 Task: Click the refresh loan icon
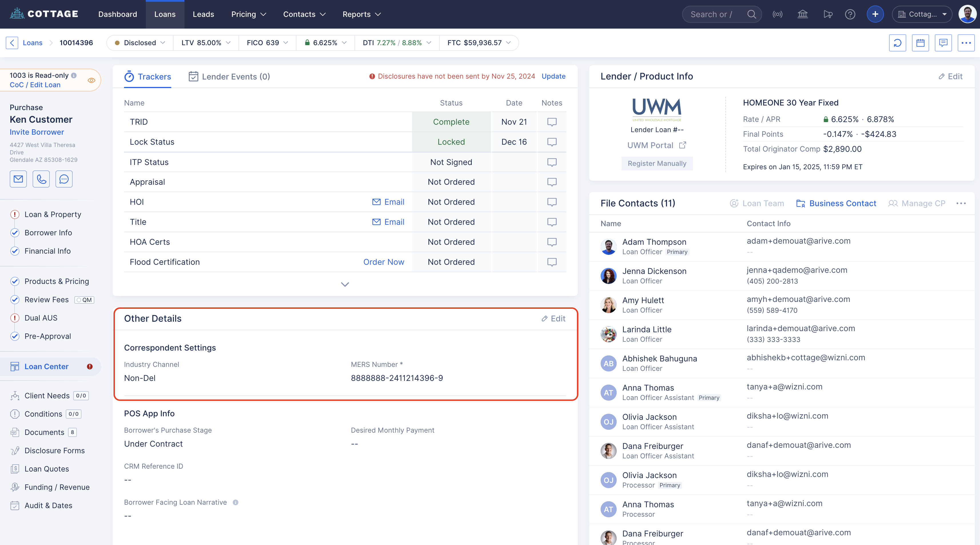897,43
